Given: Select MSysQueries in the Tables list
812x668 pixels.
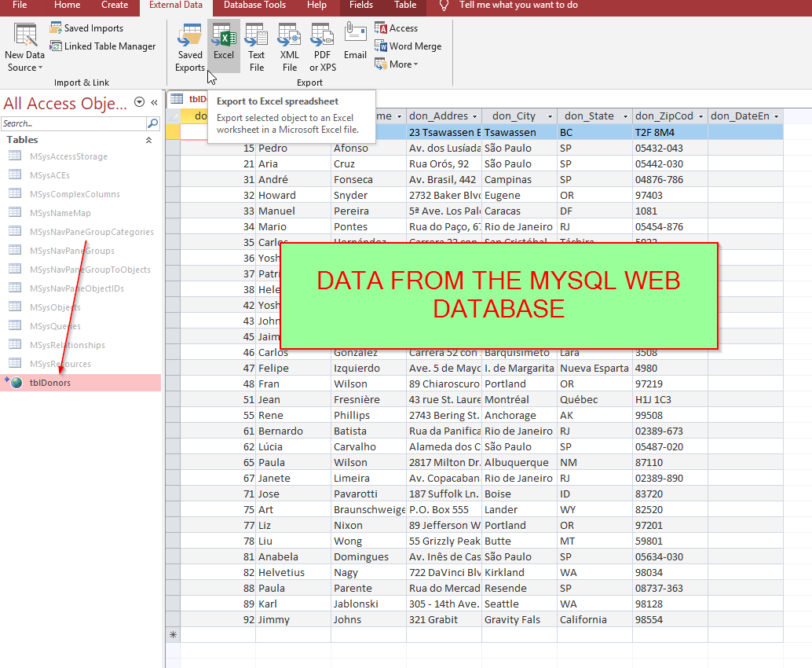Looking at the screenshot, I should [x=55, y=326].
